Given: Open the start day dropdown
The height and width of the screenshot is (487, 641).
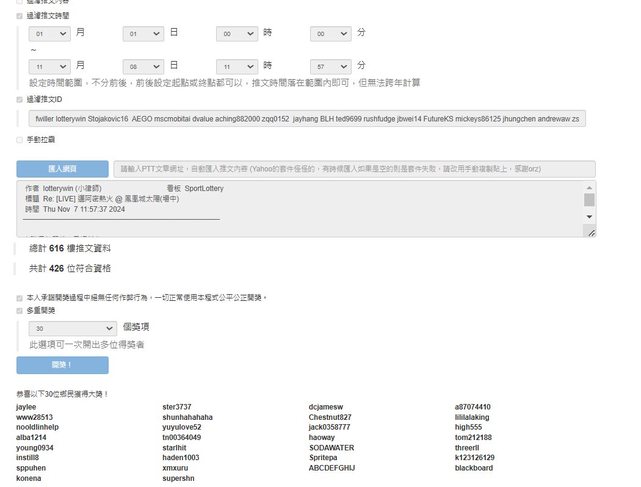Looking at the screenshot, I should (x=142, y=33).
